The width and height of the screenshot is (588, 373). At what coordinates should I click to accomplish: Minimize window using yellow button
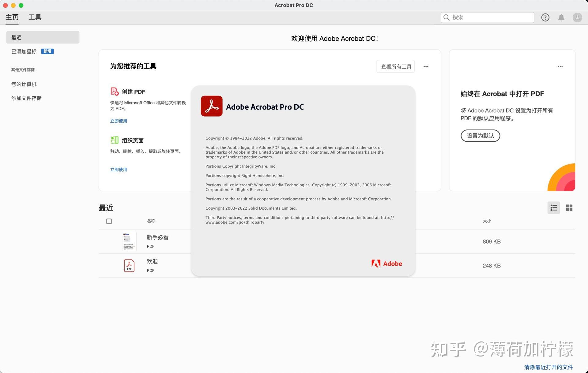coord(13,5)
